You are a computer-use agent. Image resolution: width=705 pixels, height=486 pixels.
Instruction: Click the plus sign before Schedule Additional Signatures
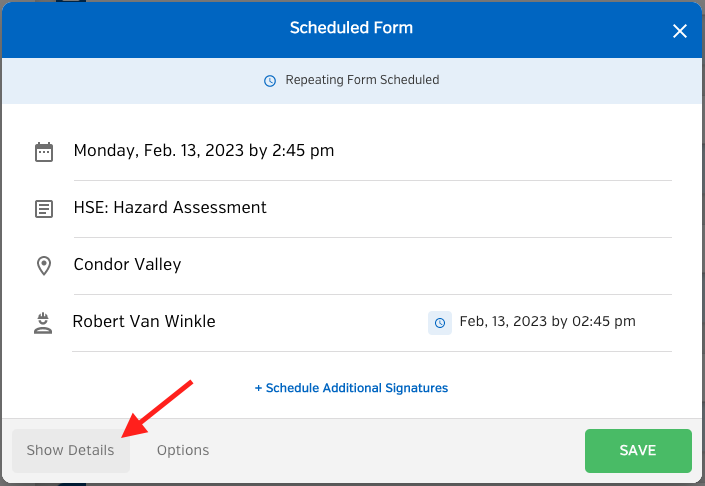point(258,388)
